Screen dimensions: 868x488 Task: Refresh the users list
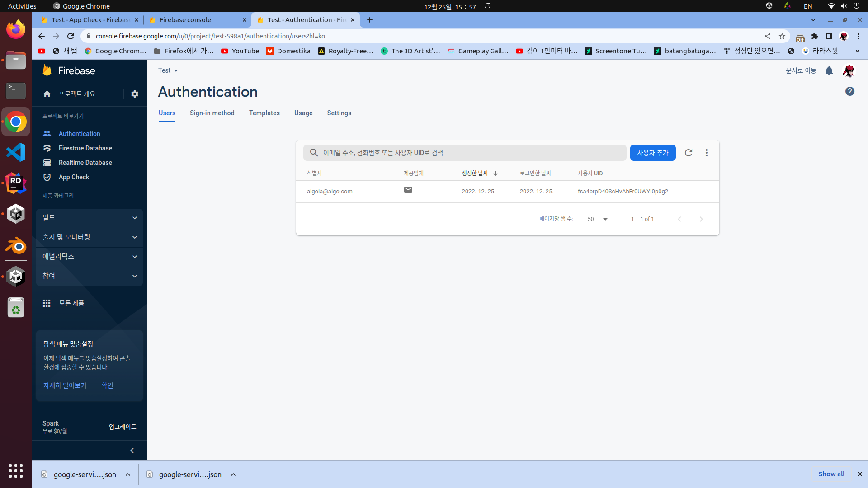(x=689, y=153)
